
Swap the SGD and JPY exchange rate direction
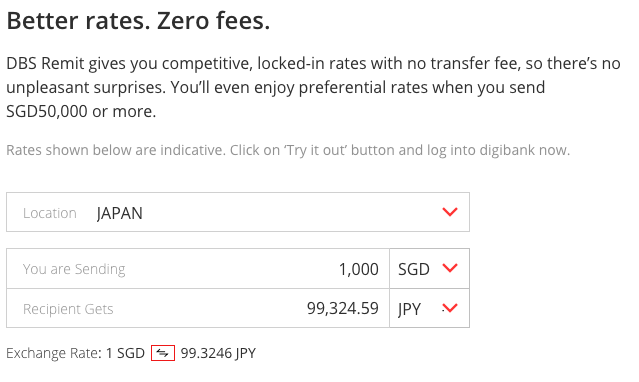click(x=163, y=353)
